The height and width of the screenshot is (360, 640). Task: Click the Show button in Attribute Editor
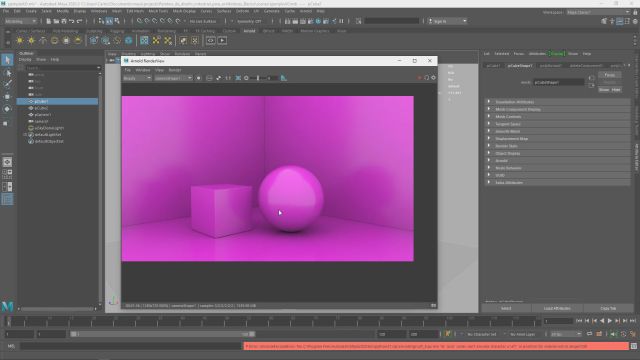point(604,90)
